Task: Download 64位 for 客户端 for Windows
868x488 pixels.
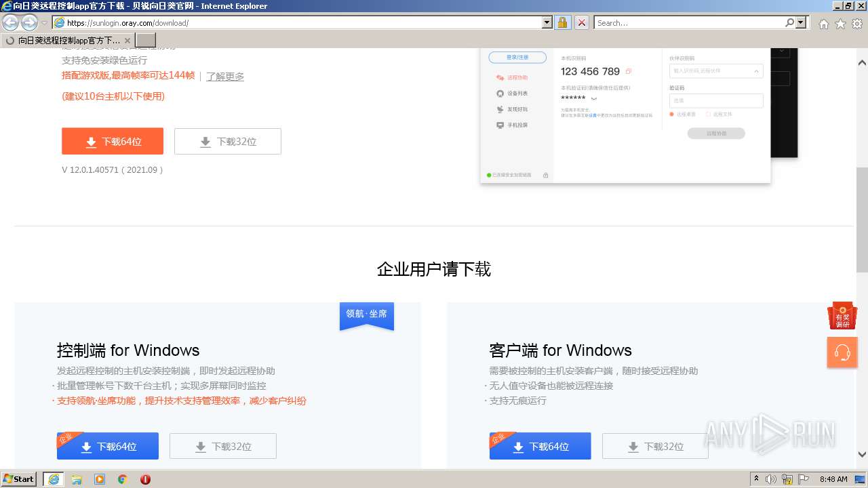Action: click(540, 446)
